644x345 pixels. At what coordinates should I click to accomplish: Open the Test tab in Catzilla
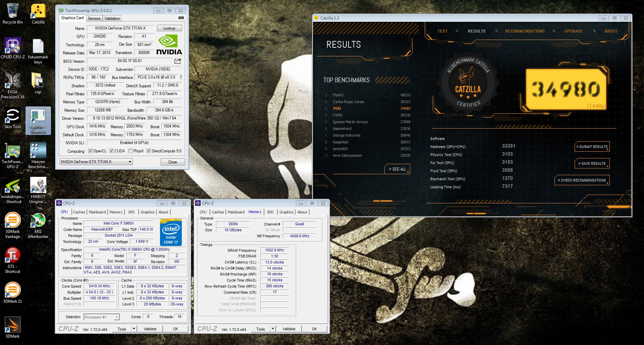point(442,31)
